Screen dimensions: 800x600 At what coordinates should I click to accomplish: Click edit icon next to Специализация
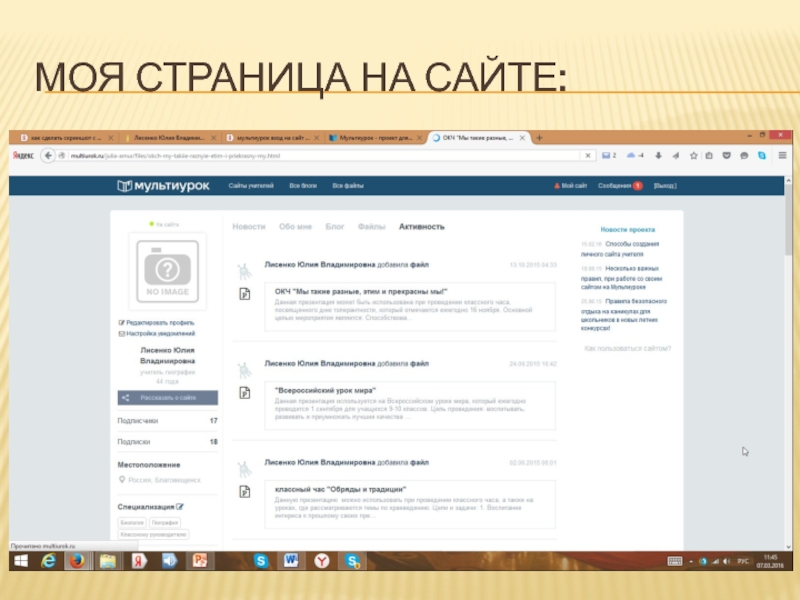click(x=180, y=507)
